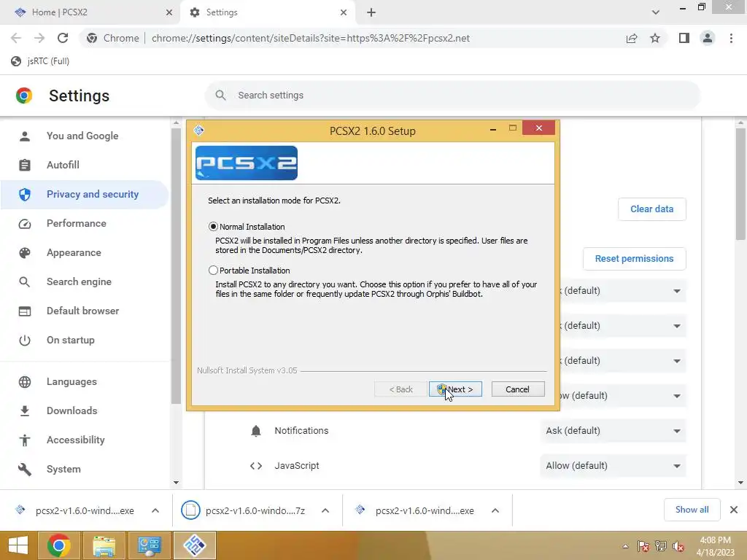Toggle Chrome side panel icon
The height and width of the screenshot is (560, 747).
(x=684, y=38)
